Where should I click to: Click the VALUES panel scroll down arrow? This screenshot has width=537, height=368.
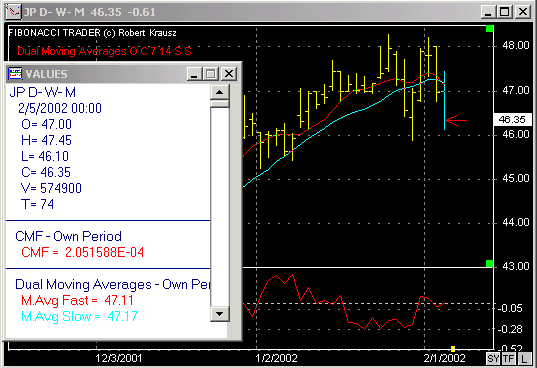(220, 313)
